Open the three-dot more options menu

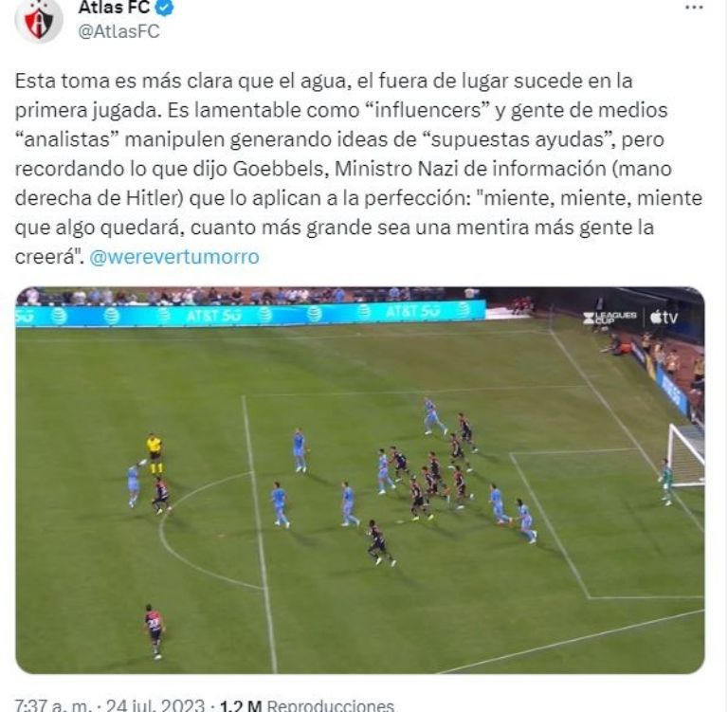pos(694,8)
